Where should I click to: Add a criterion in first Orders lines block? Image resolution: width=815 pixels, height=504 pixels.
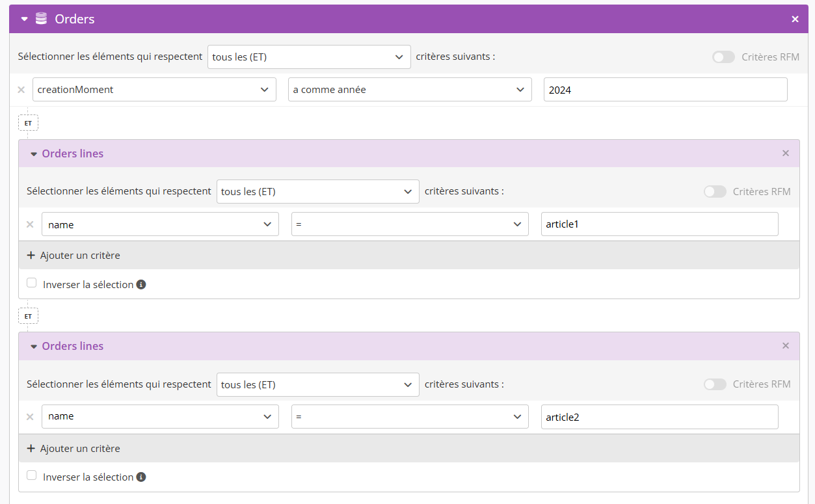point(73,256)
